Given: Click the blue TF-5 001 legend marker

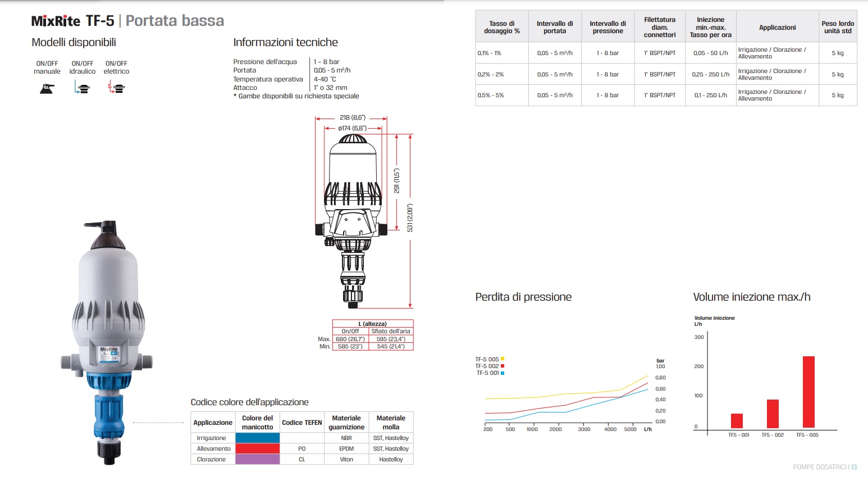Looking at the screenshot, I should tap(502, 373).
